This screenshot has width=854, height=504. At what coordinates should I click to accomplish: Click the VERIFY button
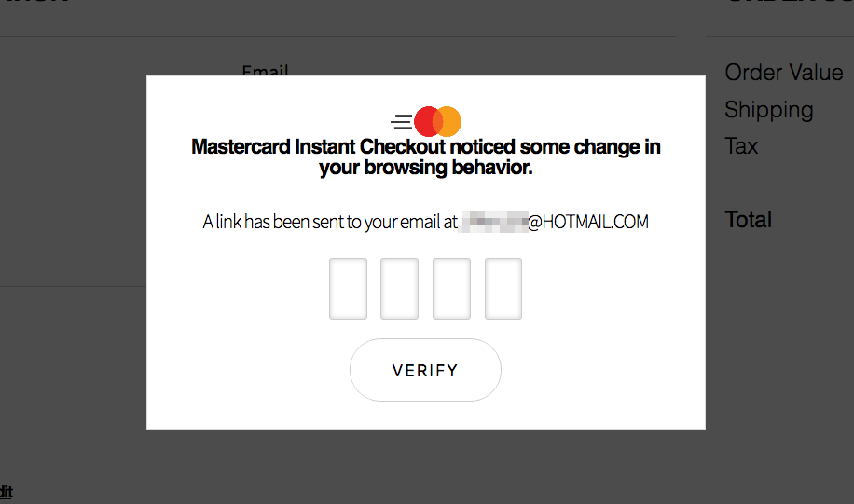425,370
